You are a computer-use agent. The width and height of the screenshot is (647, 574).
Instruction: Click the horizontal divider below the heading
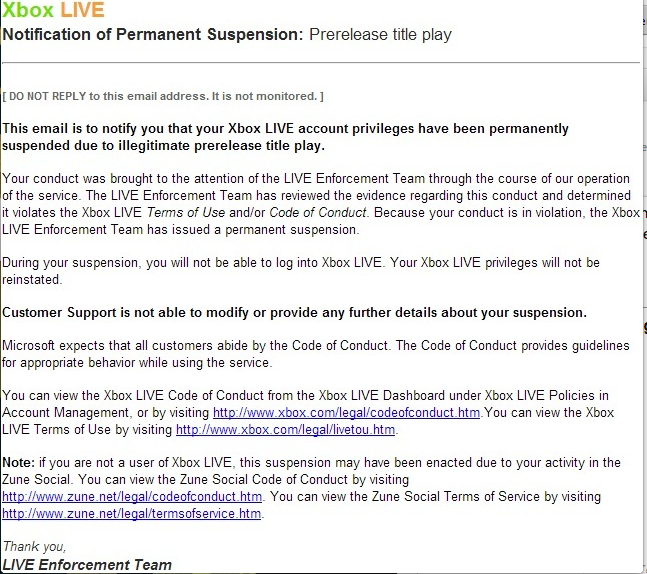320,63
